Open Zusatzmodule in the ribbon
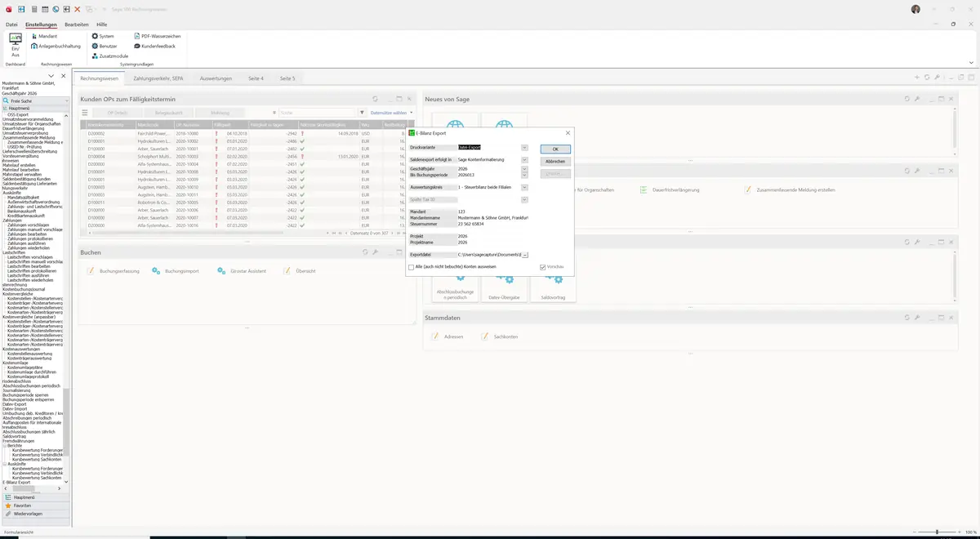This screenshot has height=539, width=980. 110,56
